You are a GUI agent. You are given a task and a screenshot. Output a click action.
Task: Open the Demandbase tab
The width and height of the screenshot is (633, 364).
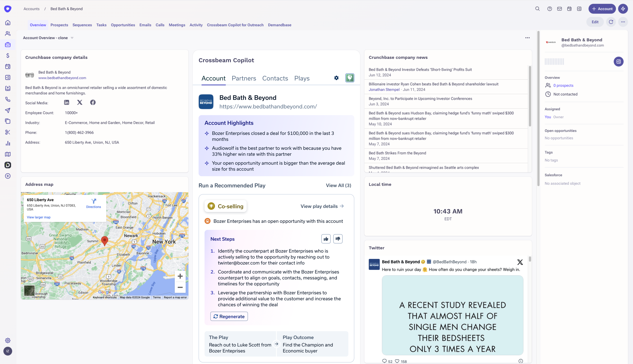(279, 25)
